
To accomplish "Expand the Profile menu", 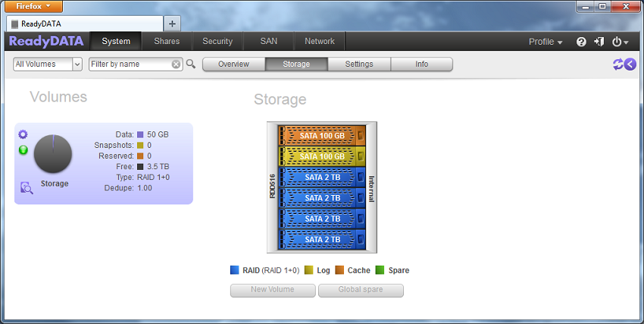I will pyautogui.click(x=546, y=42).
